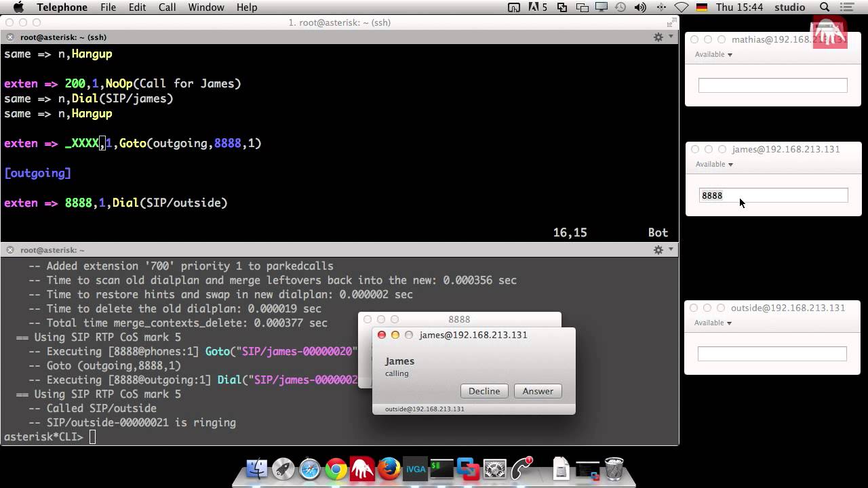This screenshot has height=488, width=868.
Task: Expand james account Available status dropdown
Action: point(714,164)
